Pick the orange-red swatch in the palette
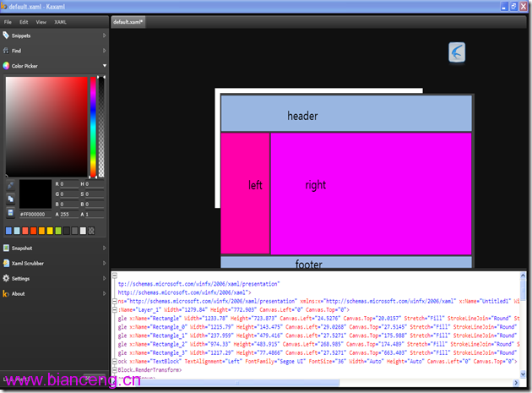Viewport: 532px width, 393px height. 33,231
